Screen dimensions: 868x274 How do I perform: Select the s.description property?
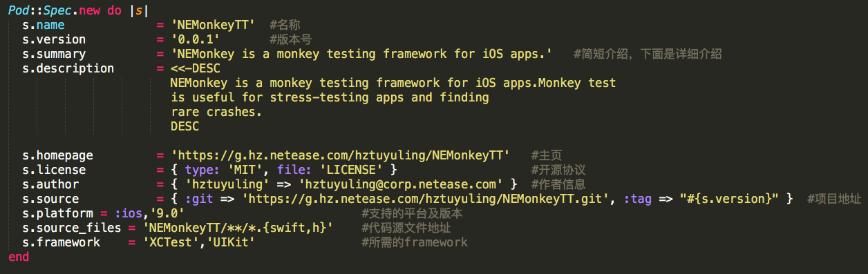coord(68,69)
